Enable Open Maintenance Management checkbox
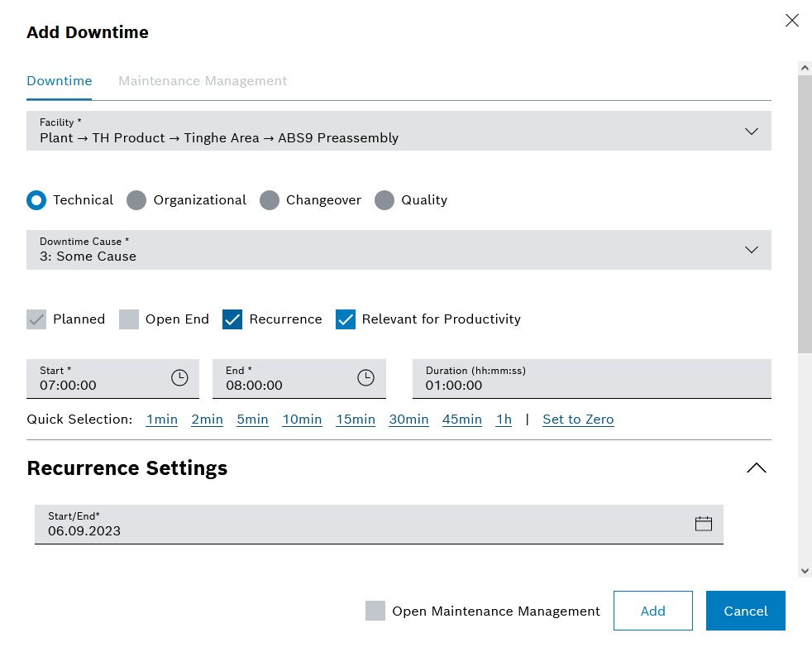Viewport: 812px width, 657px height. click(375, 611)
